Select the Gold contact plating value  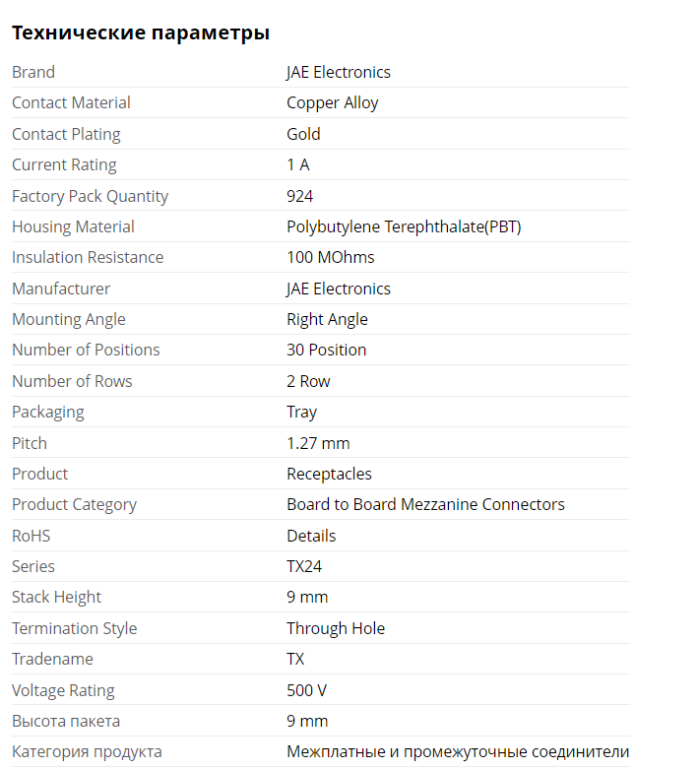pos(303,134)
